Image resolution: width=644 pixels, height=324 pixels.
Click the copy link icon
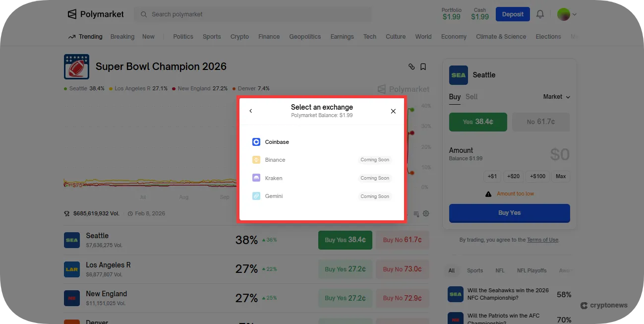(410, 66)
